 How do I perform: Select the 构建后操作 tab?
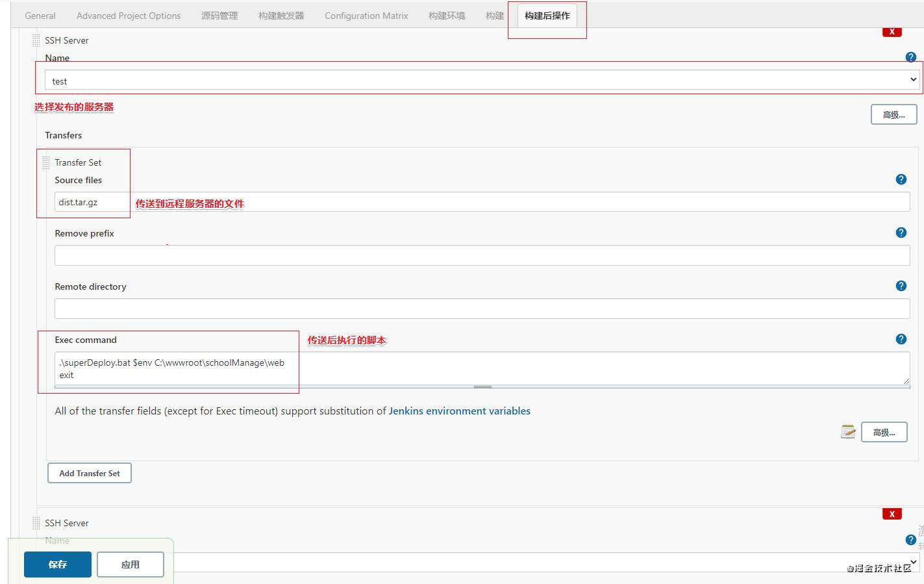click(547, 16)
